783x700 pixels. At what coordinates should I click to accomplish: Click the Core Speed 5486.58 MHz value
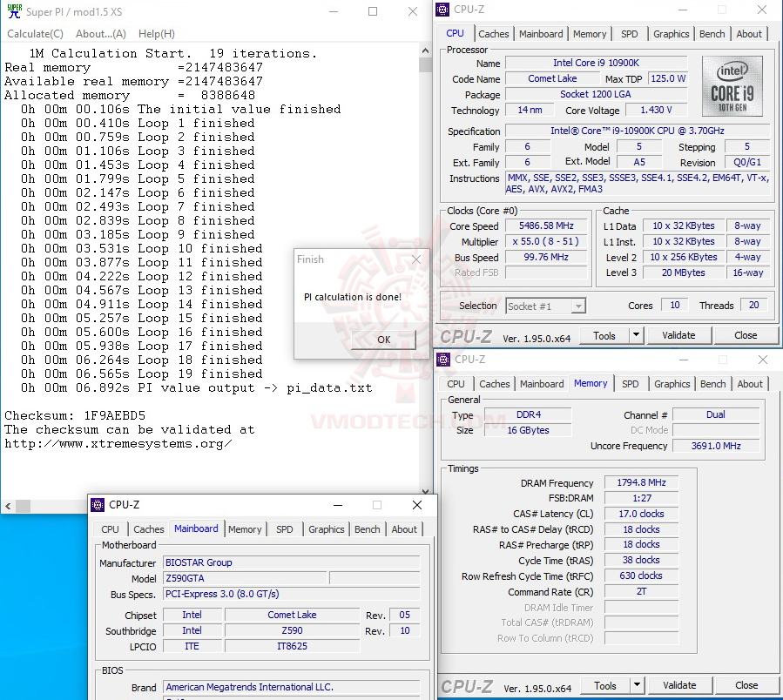click(546, 225)
